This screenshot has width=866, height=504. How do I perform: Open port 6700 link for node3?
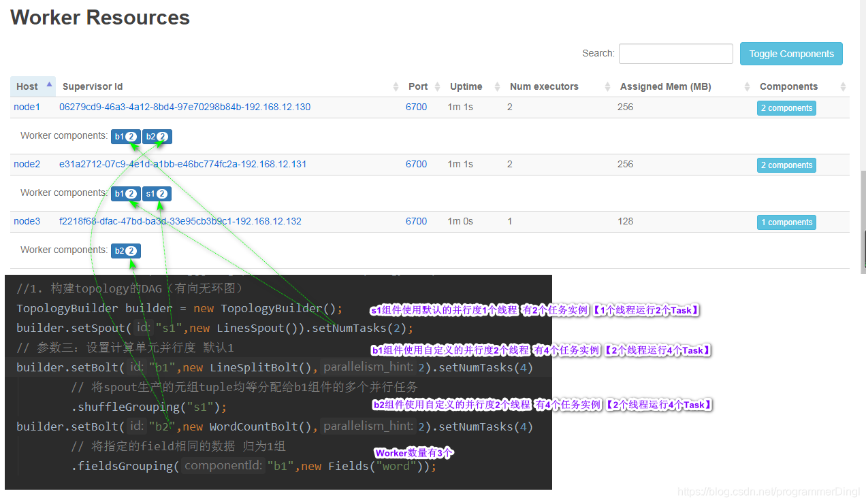416,221
